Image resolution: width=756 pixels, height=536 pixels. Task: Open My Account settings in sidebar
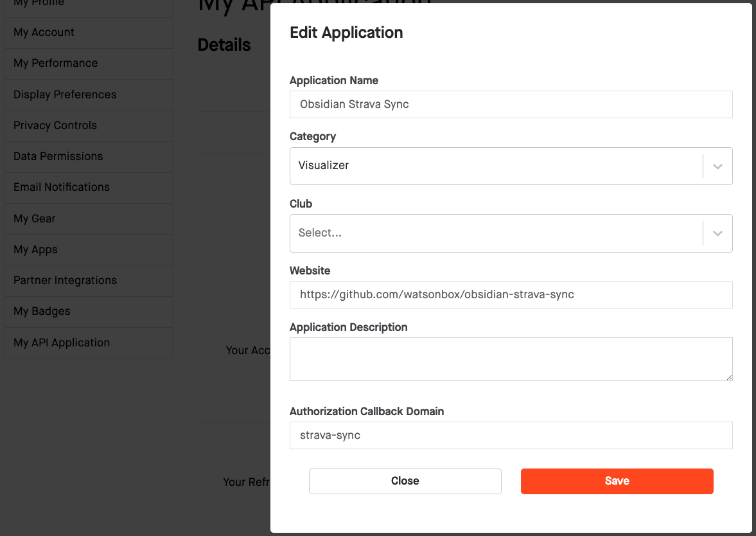[x=89, y=33]
